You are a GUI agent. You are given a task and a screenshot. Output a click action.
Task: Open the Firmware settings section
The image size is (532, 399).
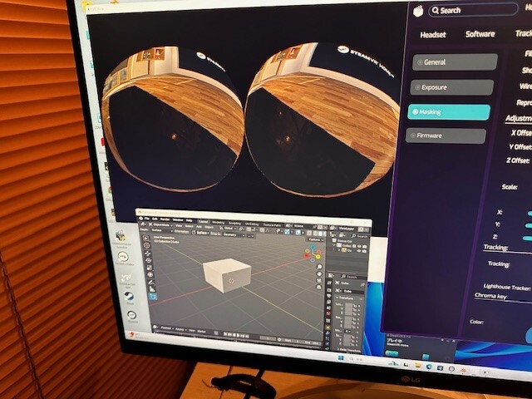pyautogui.click(x=446, y=135)
